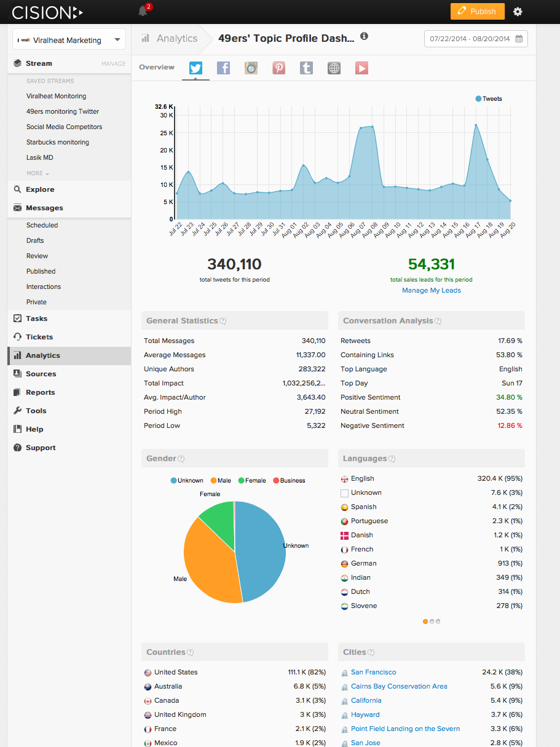The width and height of the screenshot is (560, 747).
Task: Go to second page of Languages list
Action: [x=431, y=622]
